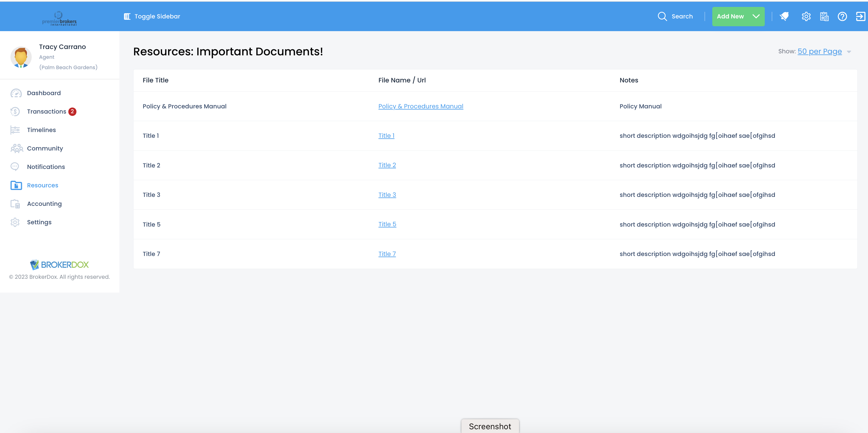The image size is (868, 433).
Task: Open Notifications from the sidebar
Action: (x=46, y=167)
